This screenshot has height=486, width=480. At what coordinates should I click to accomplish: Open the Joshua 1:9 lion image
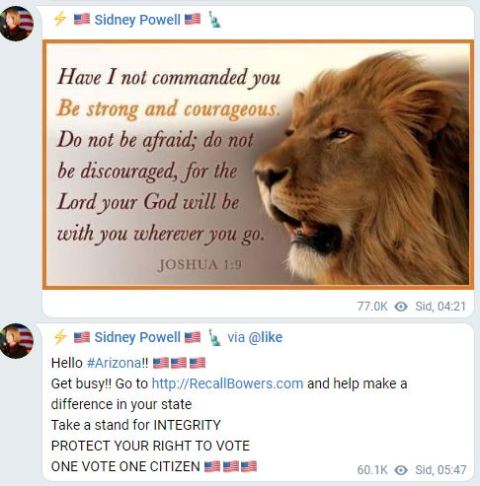tap(258, 165)
